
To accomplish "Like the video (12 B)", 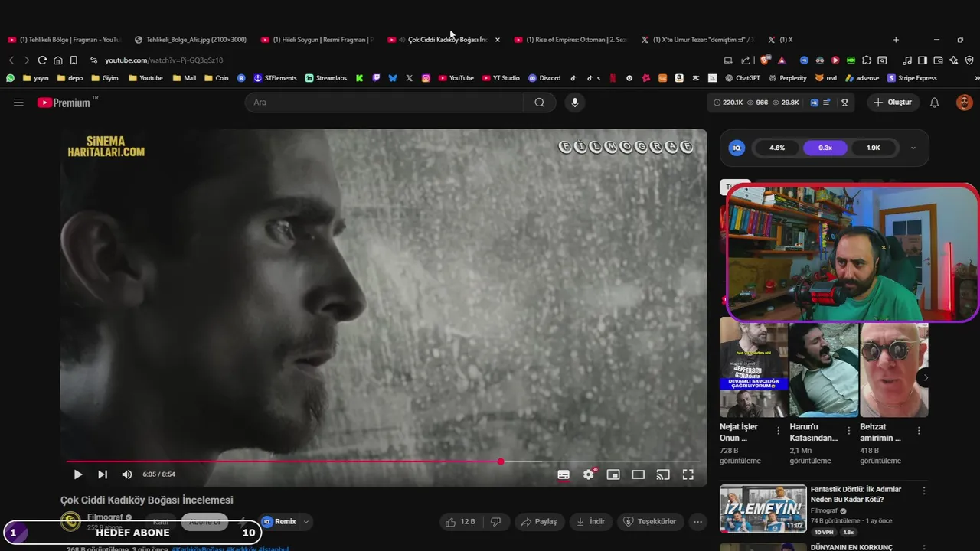I will [460, 522].
